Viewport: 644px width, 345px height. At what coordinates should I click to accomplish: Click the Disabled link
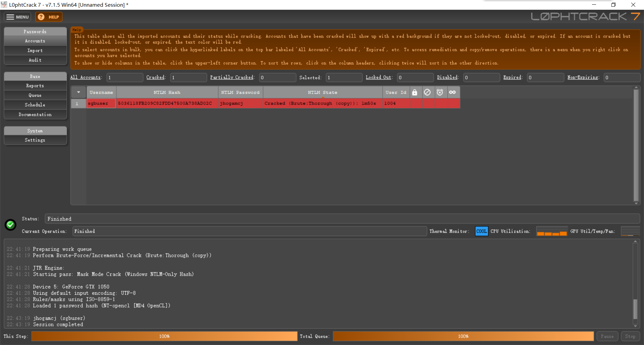(447, 77)
